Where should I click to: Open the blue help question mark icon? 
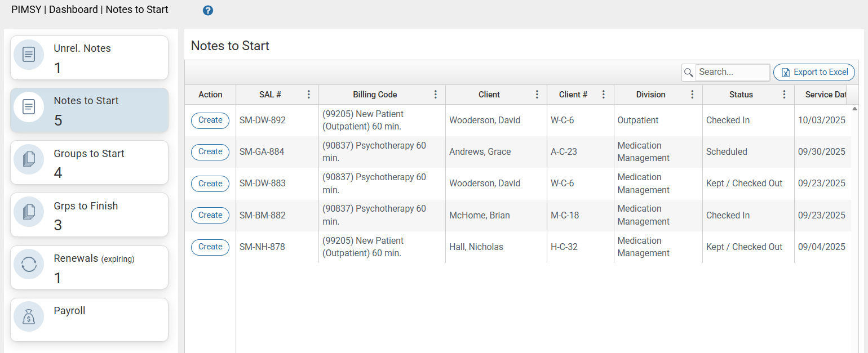(x=208, y=10)
